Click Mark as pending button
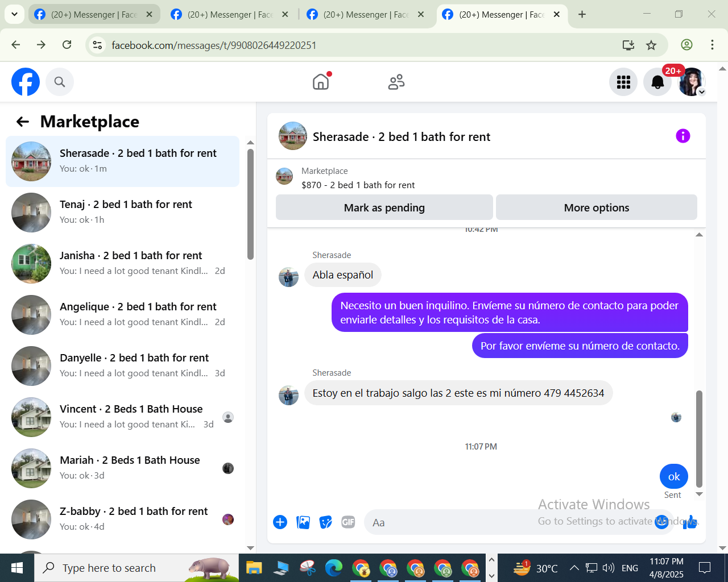728x582 pixels. point(384,207)
